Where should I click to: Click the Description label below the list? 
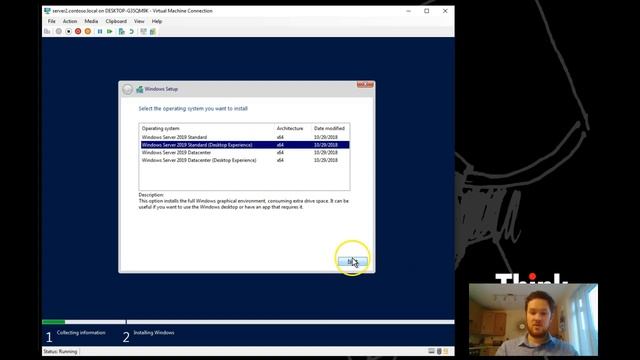(x=151, y=195)
